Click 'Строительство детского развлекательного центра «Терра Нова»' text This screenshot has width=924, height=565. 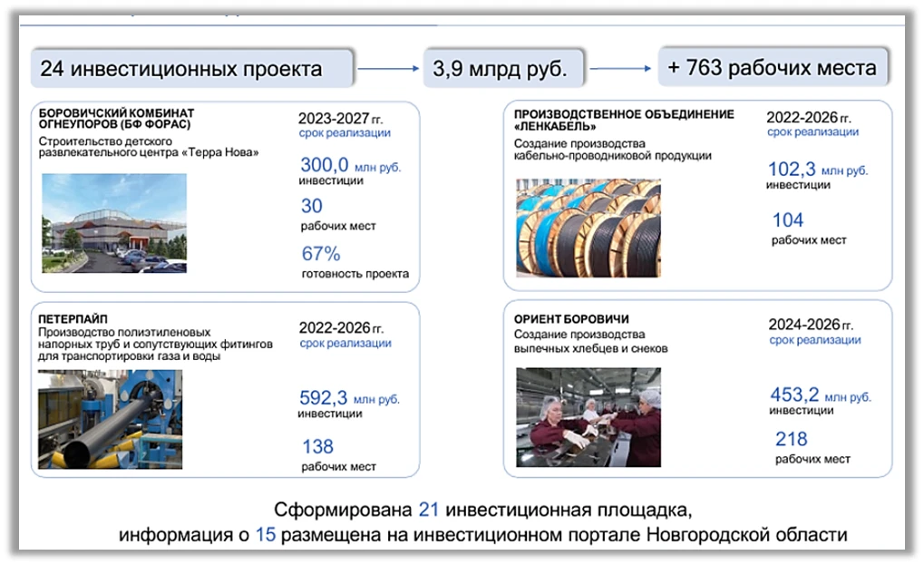click(149, 147)
